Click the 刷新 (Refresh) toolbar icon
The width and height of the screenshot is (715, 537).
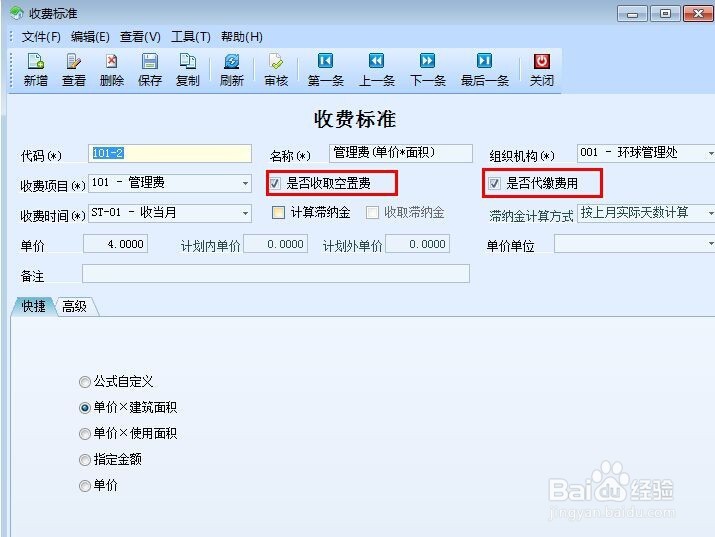pyautogui.click(x=232, y=70)
